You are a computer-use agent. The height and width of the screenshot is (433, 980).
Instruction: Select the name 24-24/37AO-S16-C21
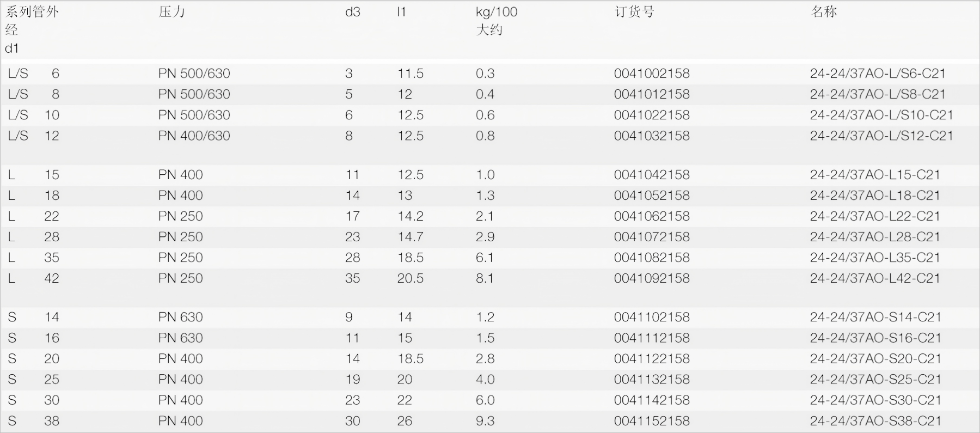(x=875, y=338)
